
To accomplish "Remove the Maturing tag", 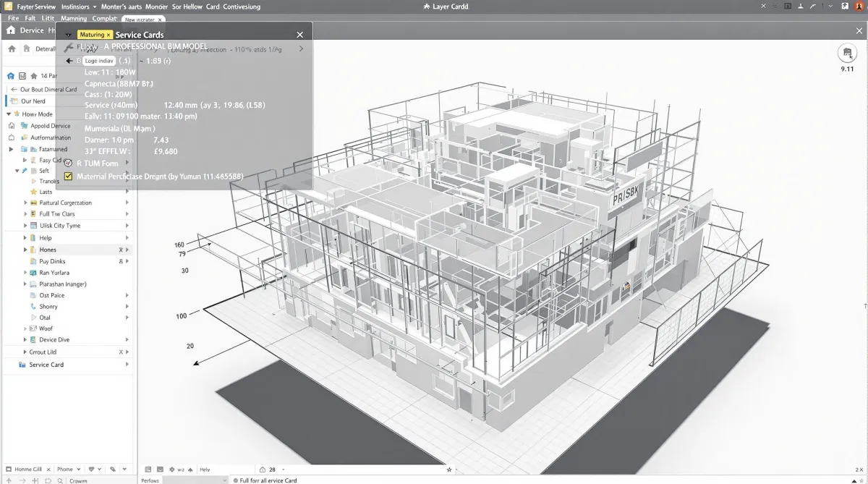I will click(109, 35).
